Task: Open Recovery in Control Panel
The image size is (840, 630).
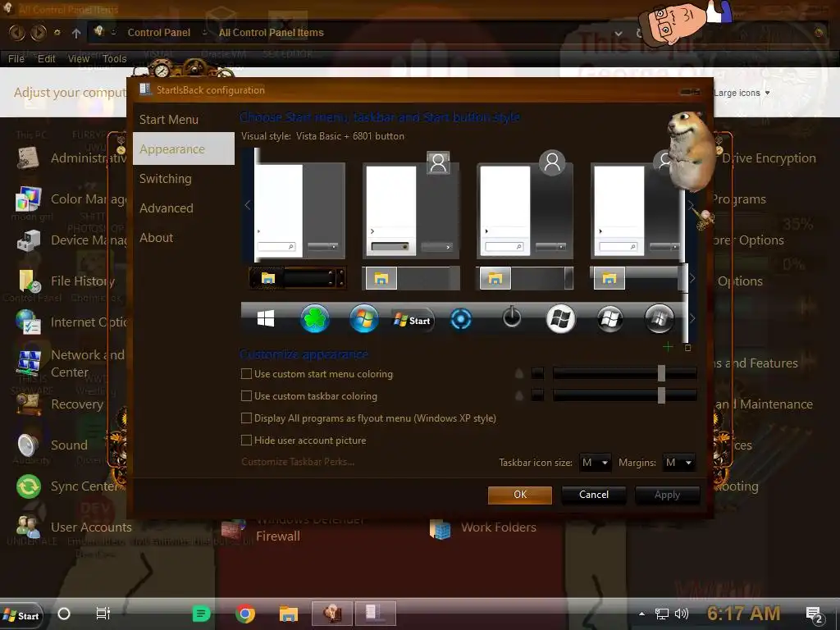Action: pos(59,404)
